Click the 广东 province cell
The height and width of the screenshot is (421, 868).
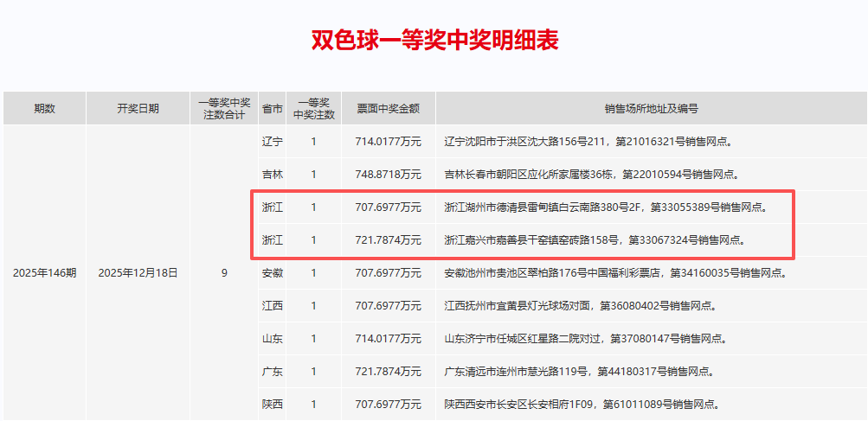(x=272, y=372)
